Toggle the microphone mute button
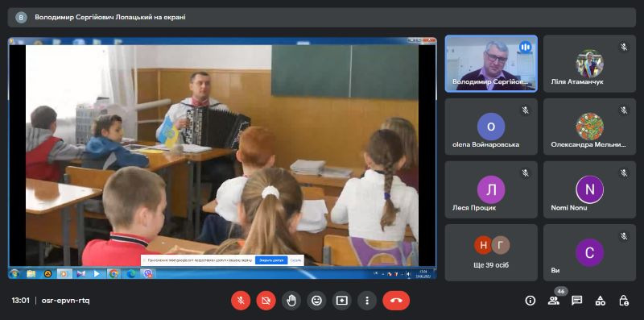This screenshot has width=644, height=320. pos(241,301)
